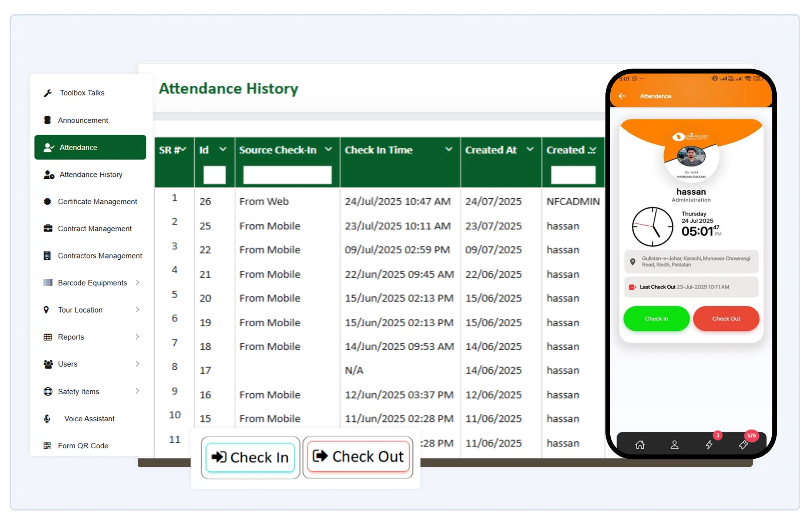The image size is (812, 529).
Task: Click hassan's profile photo on ID card
Action: [x=691, y=156]
